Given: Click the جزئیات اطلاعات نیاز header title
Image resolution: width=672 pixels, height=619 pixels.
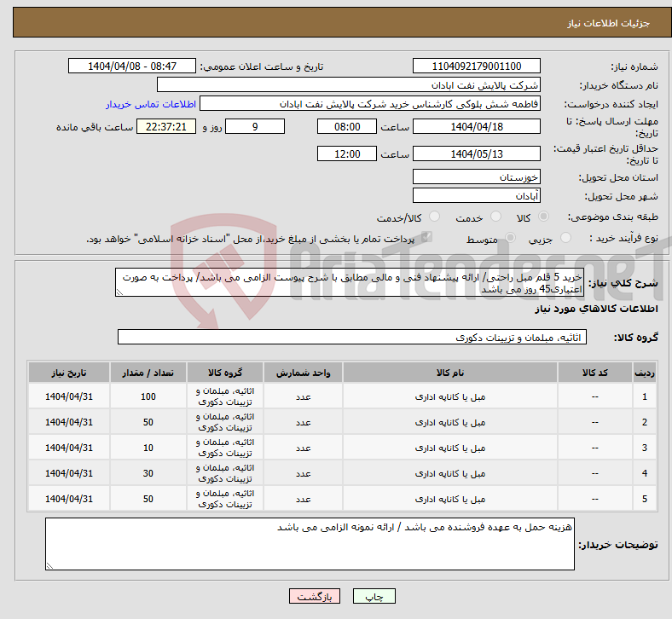Looking at the screenshot, I should point(609,23).
